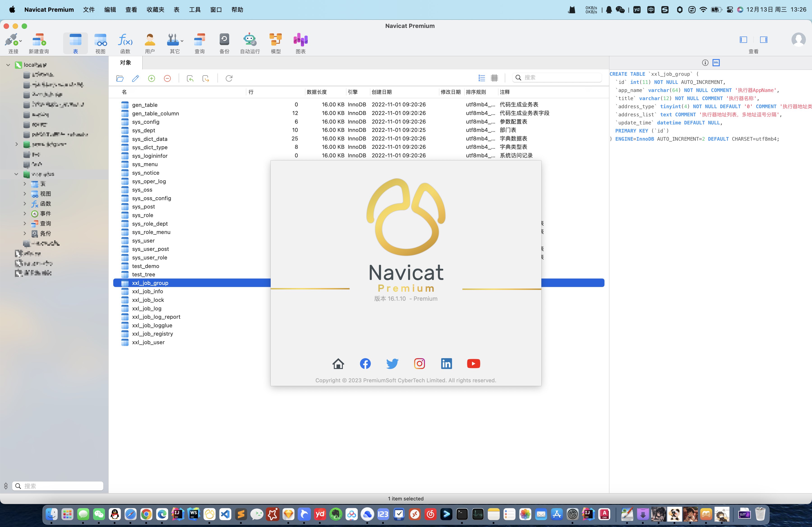812x527 pixels.
Task: Click the design table pencil icon
Action: [136, 78]
